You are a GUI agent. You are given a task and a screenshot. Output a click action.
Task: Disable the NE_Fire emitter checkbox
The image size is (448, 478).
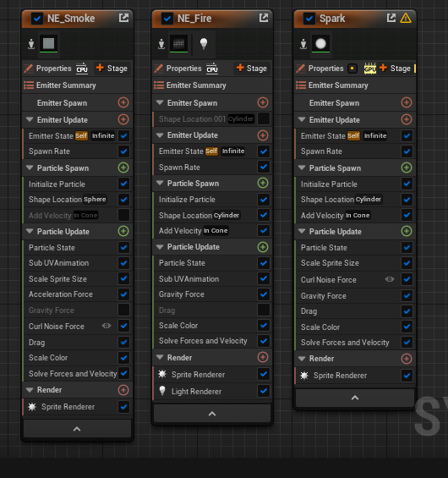coord(167,19)
